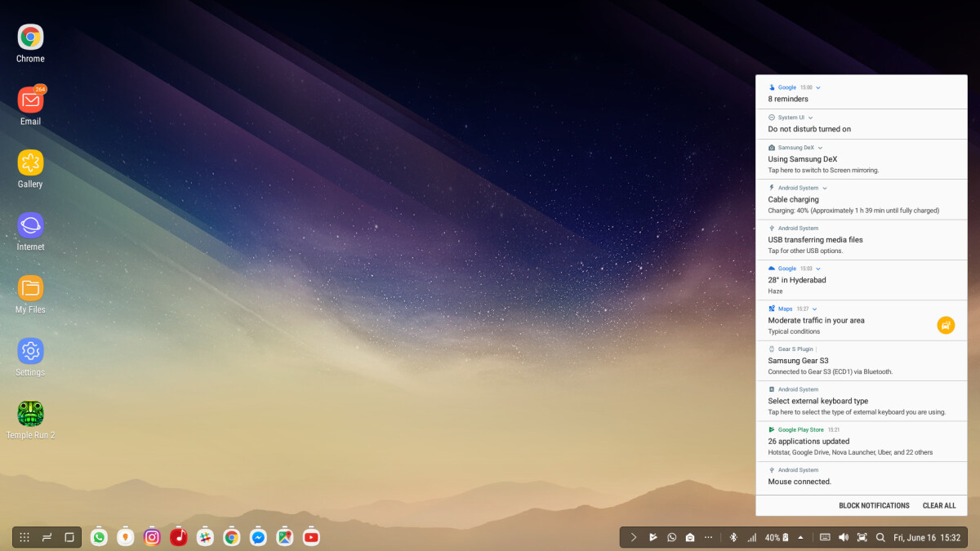Open Facebook Messenger from the taskbar
Screen dimensions: 980x551
point(258,537)
